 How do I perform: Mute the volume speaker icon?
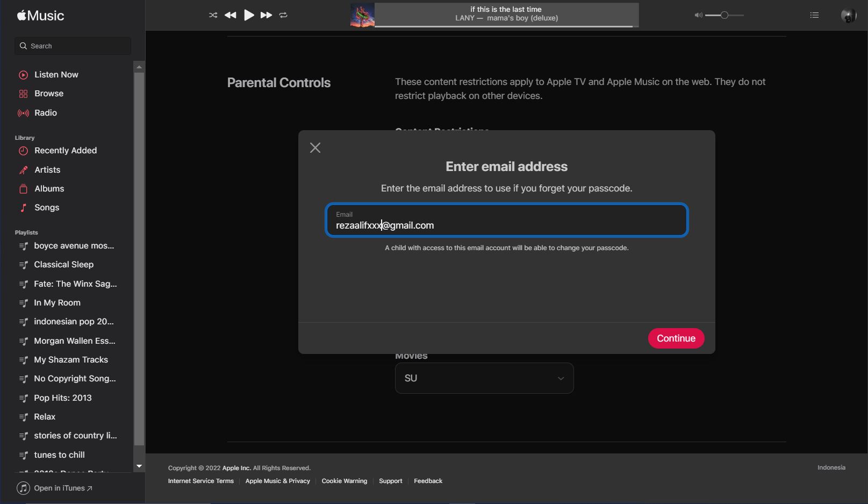698,15
